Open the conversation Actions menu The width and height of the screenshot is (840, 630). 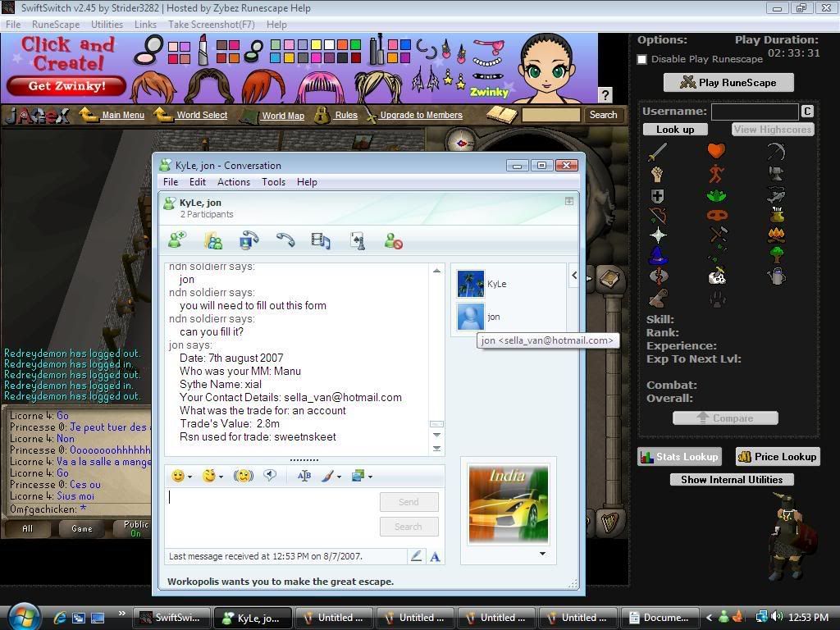pyautogui.click(x=234, y=182)
